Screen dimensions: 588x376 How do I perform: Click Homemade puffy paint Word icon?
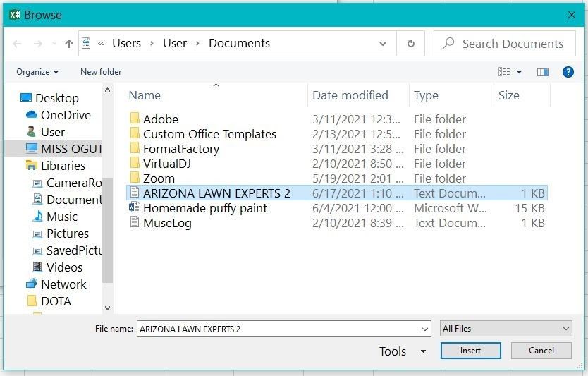coord(134,207)
